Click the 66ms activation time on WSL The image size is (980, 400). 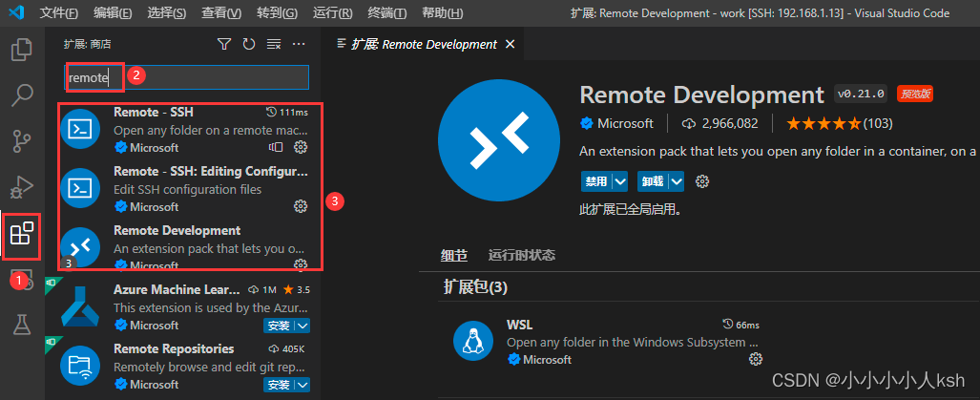pos(740,325)
